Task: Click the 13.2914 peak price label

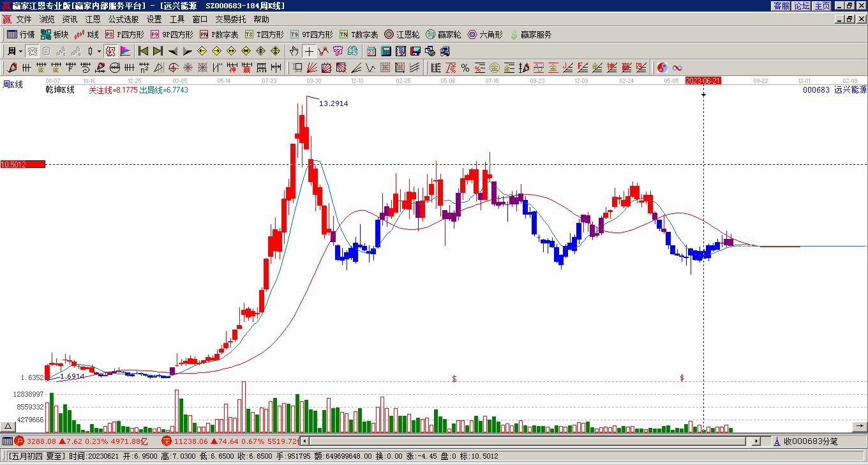Action: (x=333, y=103)
